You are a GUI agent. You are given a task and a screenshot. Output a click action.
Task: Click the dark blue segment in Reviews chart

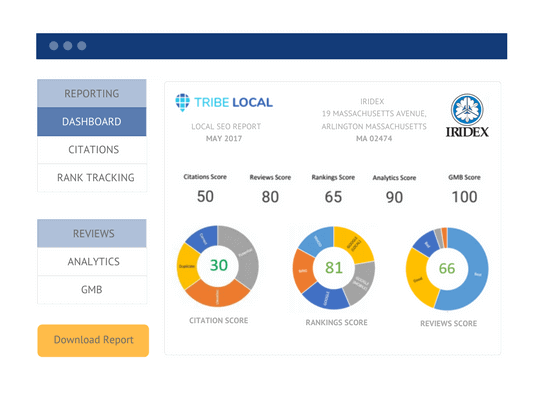click(427, 244)
